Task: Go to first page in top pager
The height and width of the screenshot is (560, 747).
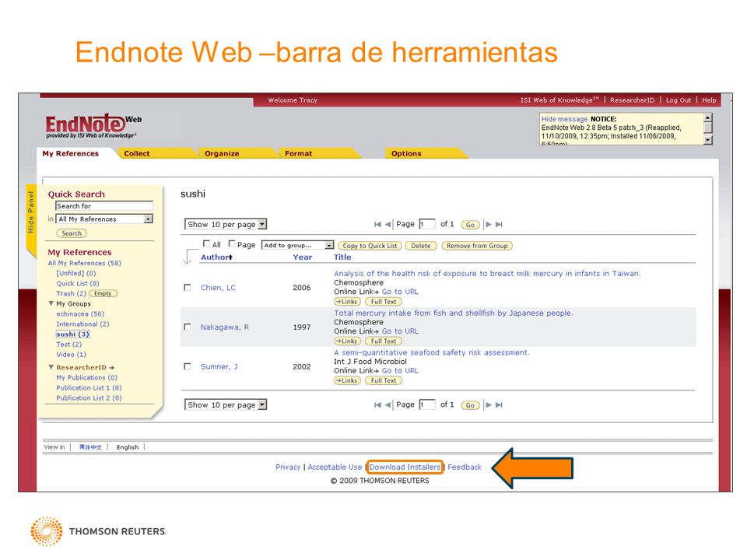Action: tap(378, 224)
